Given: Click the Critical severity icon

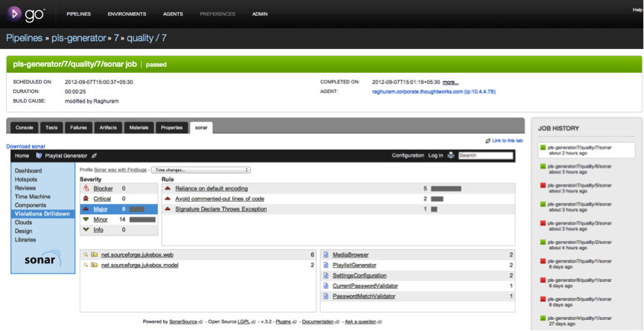Looking at the screenshot, I should (86, 199).
